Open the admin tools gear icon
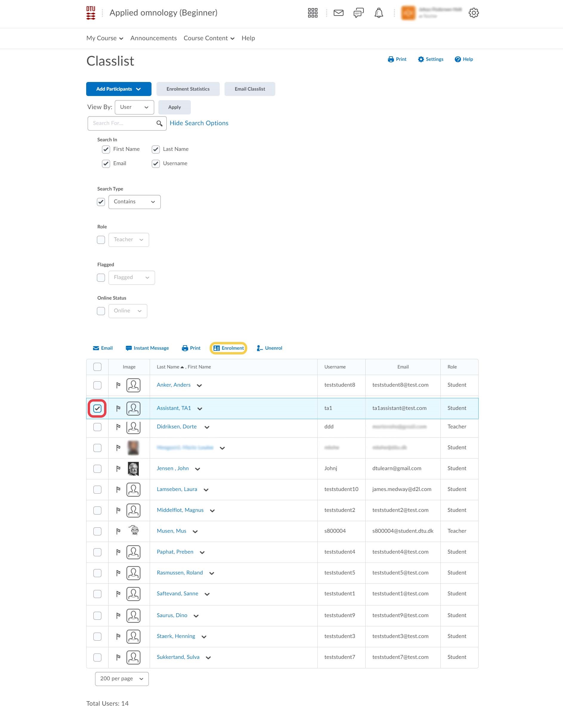Image resolution: width=563 pixels, height=728 pixels. 473,13
